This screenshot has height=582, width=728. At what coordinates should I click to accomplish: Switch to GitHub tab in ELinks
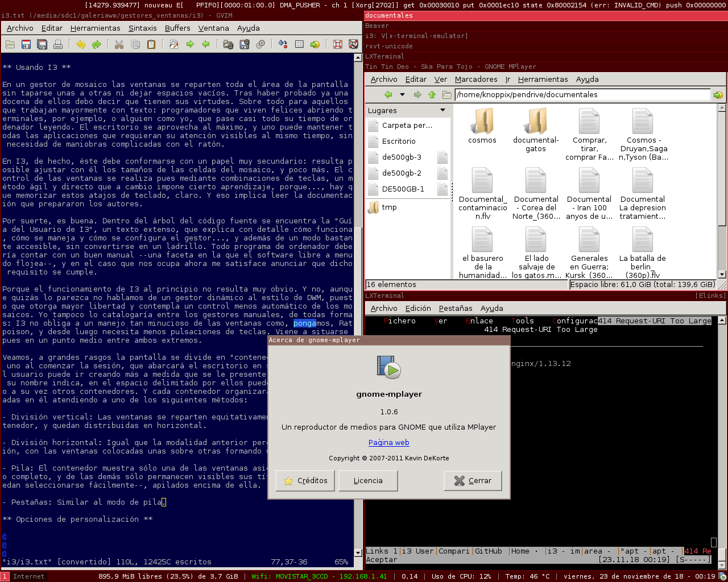click(489, 551)
